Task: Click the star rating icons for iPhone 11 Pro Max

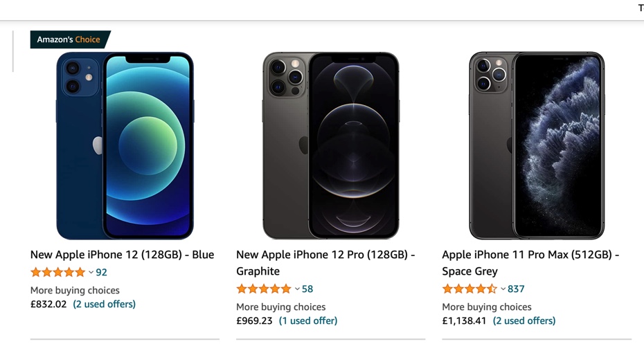Action: [469, 289]
